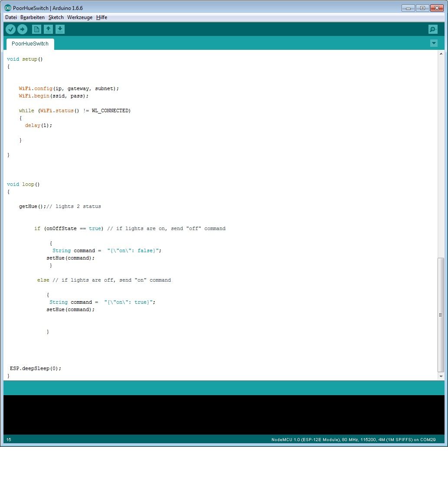Expand the tab options dropdown arrow
The height and width of the screenshot is (484, 448).
pos(434,43)
